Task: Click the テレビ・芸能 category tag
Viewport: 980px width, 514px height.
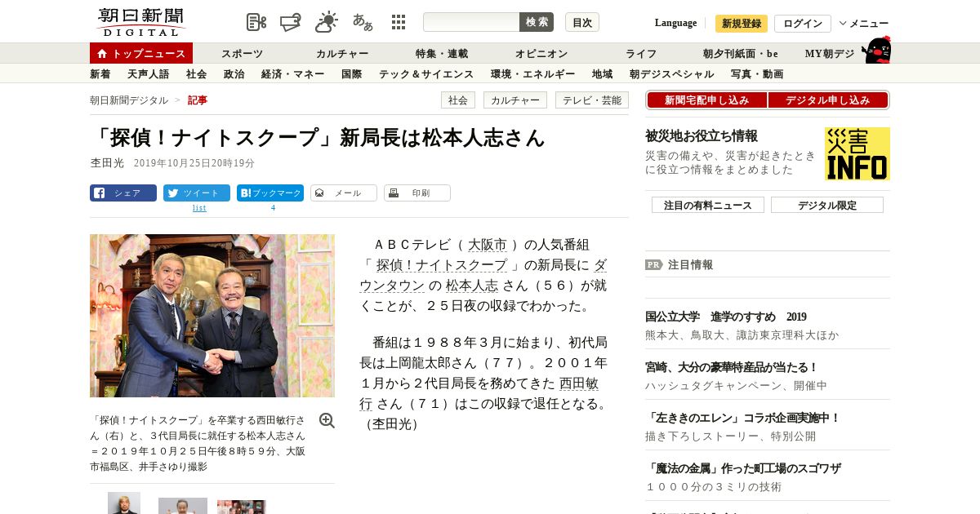Action: coord(592,100)
